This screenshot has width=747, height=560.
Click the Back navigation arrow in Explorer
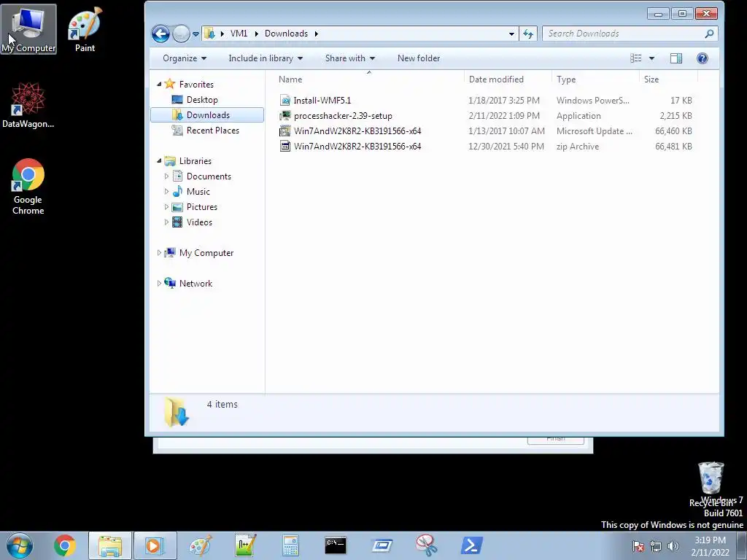pyautogui.click(x=160, y=34)
